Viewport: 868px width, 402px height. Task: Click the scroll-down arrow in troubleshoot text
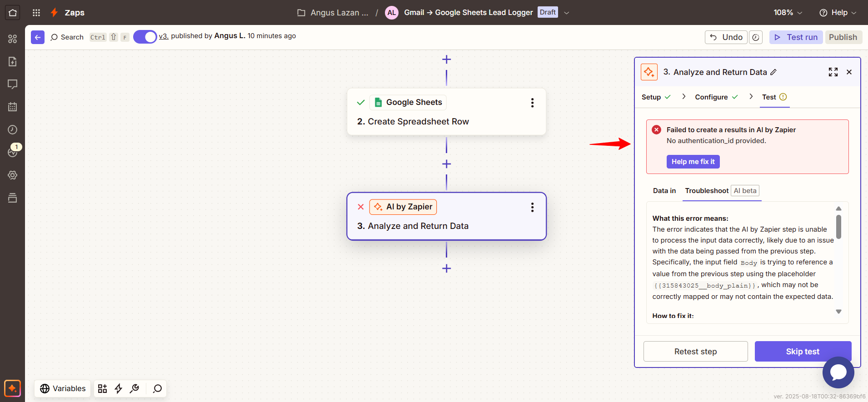pyautogui.click(x=838, y=312)
